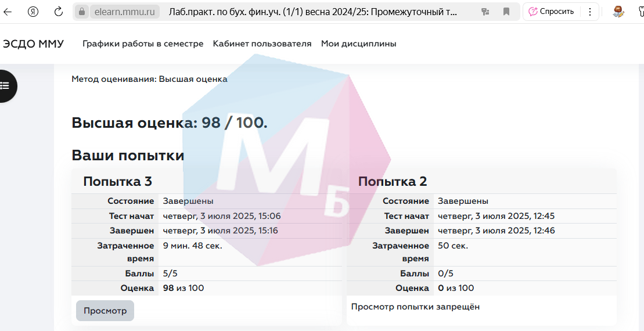The width and height of the screenshot is (644, 331).
Task: Open the Yandex home page icon
Action: click(x=33, y=12)
